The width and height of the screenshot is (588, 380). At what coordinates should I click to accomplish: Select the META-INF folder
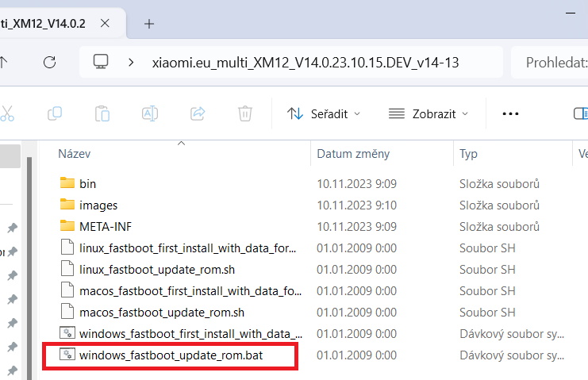106,227
